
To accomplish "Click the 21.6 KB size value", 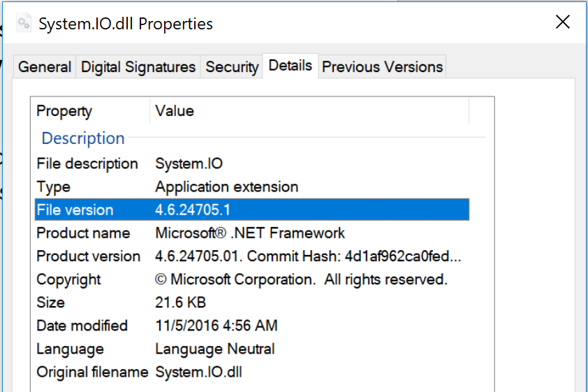I will tap(181, 303).
